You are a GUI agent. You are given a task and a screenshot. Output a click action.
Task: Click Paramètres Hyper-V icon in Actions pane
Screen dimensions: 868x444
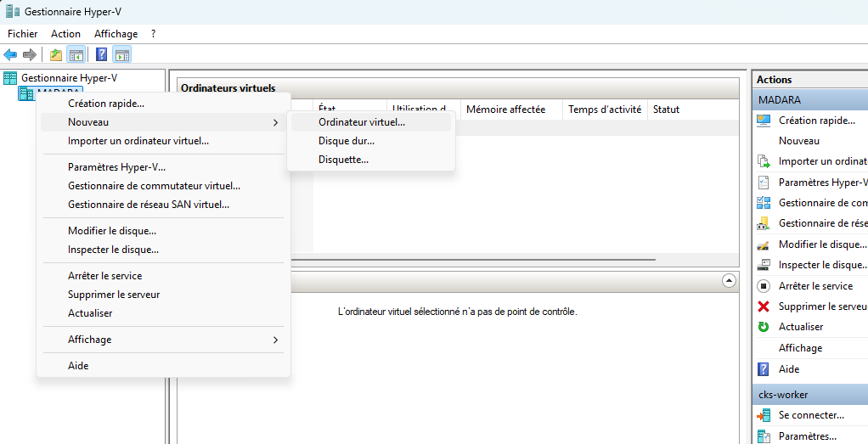[x=764, y=183]
